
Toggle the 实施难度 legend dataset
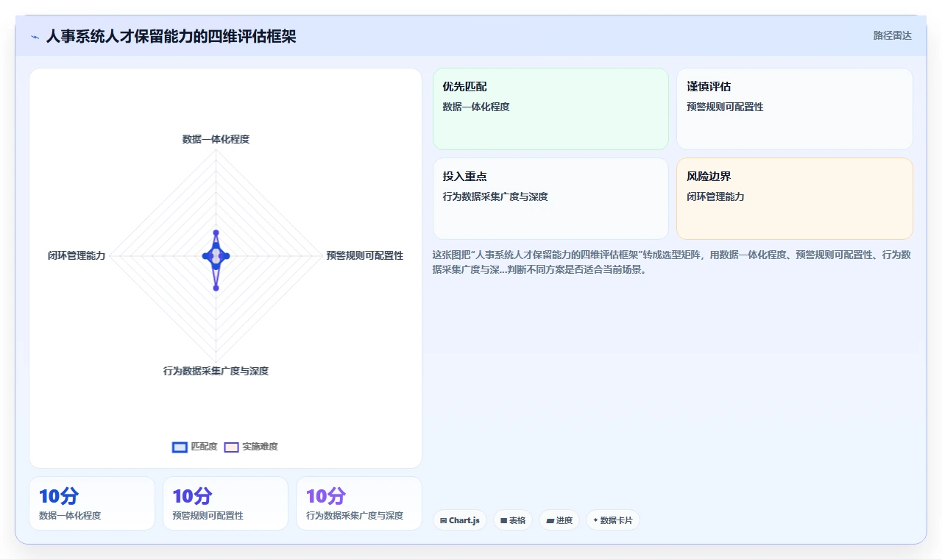click(x=251, y=447)
